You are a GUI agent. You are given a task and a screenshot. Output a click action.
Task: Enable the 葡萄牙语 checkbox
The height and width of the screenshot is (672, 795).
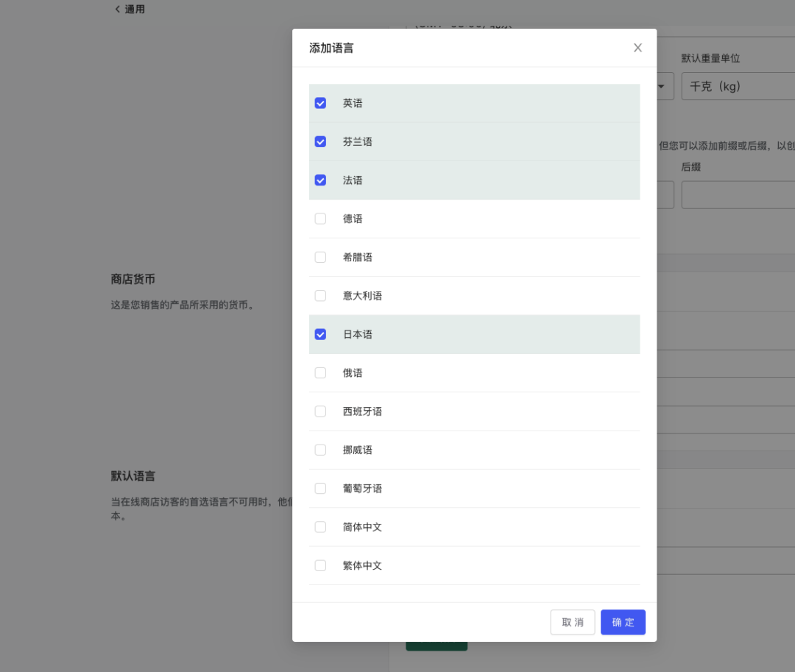[320, 489]
